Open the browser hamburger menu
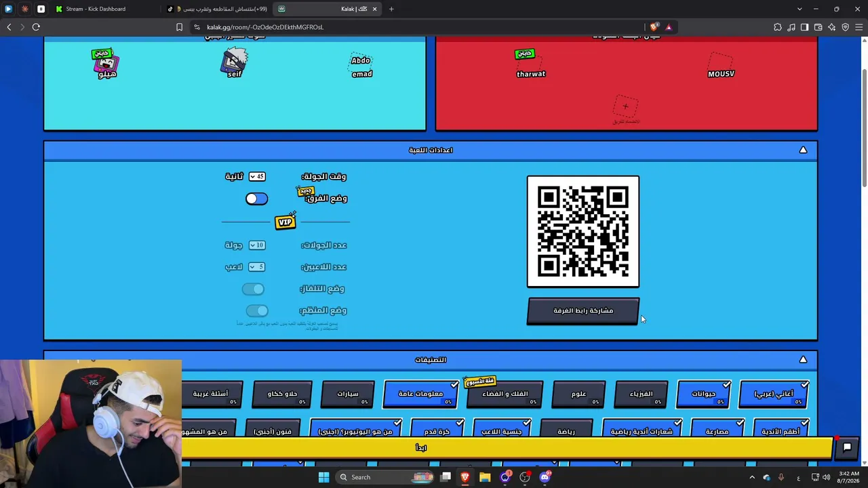Image resolution: width=868 pixels, height=488 pixels. coord(859,27)
